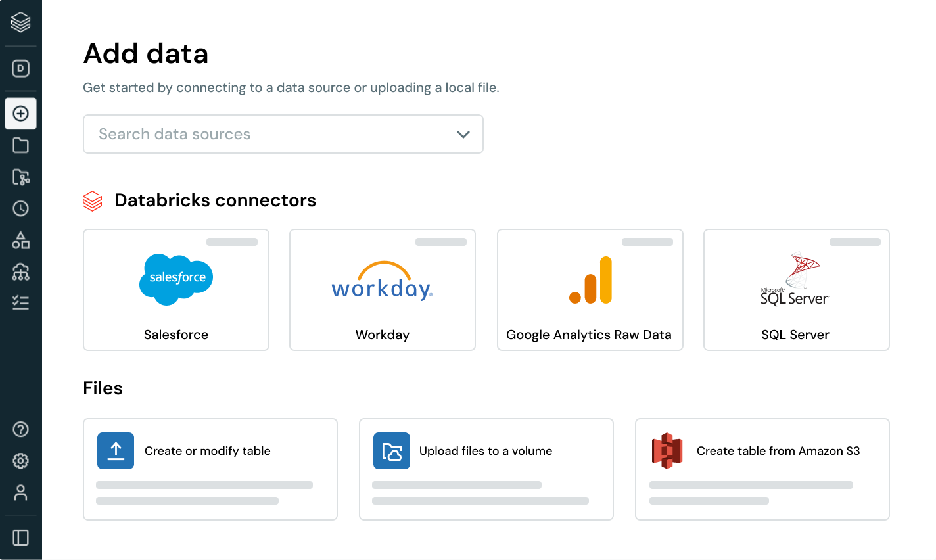Click the Databricks logo in sidebar
This screenshot has width=936, height=560.
[x=21, y=22]
